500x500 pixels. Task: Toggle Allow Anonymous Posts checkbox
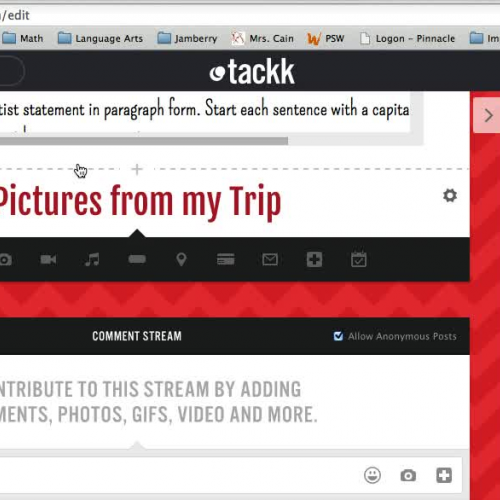338,336
